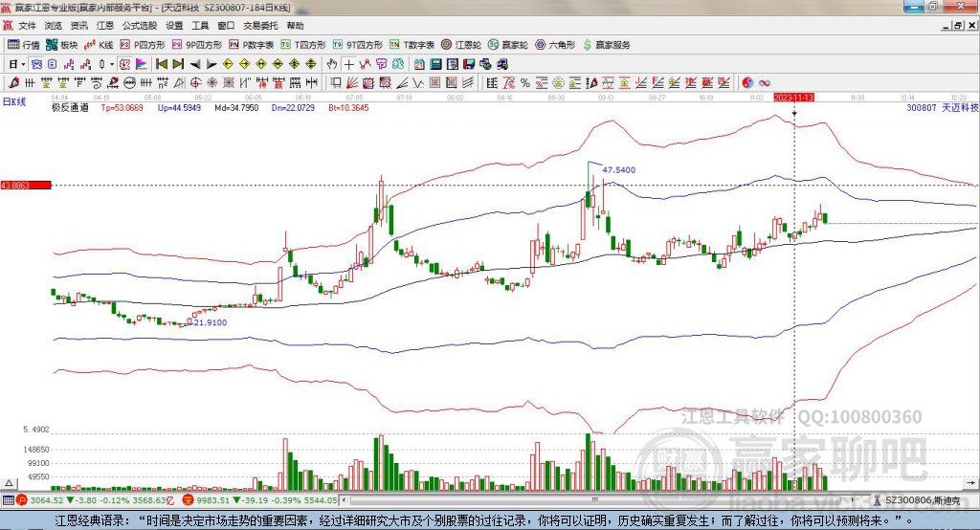This screenshot has width=980, height=530.
Task: Open the 交易委托 menu
Action: tap(262, 26)
